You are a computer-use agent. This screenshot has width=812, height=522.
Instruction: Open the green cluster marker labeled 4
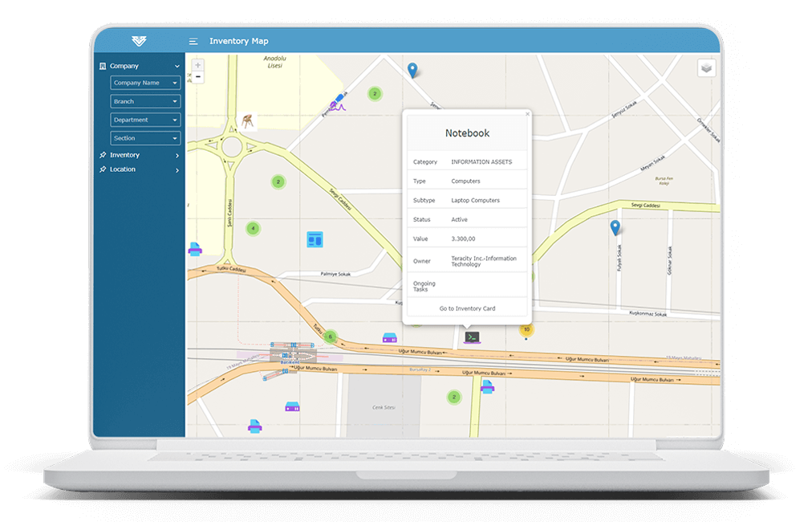253,228
